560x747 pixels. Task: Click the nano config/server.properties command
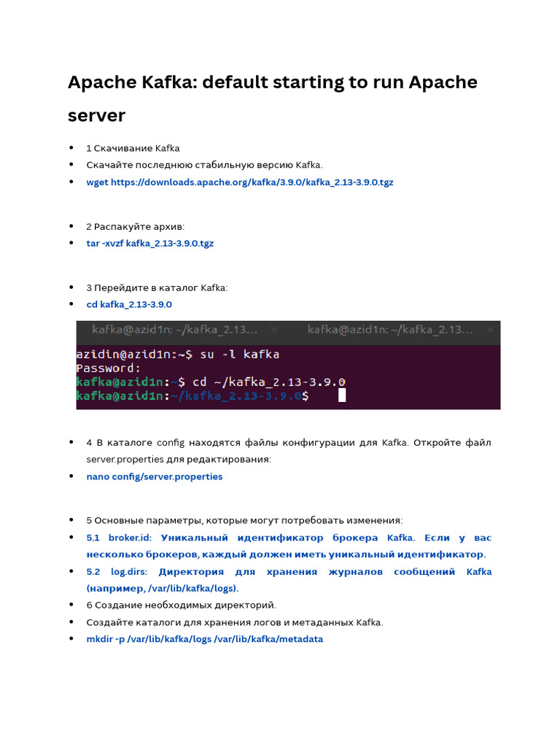tap(155, 476)
